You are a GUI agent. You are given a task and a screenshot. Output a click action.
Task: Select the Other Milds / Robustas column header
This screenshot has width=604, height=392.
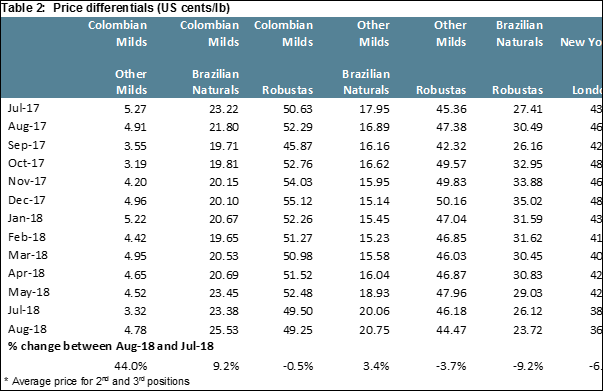click(x=441, y=57)
